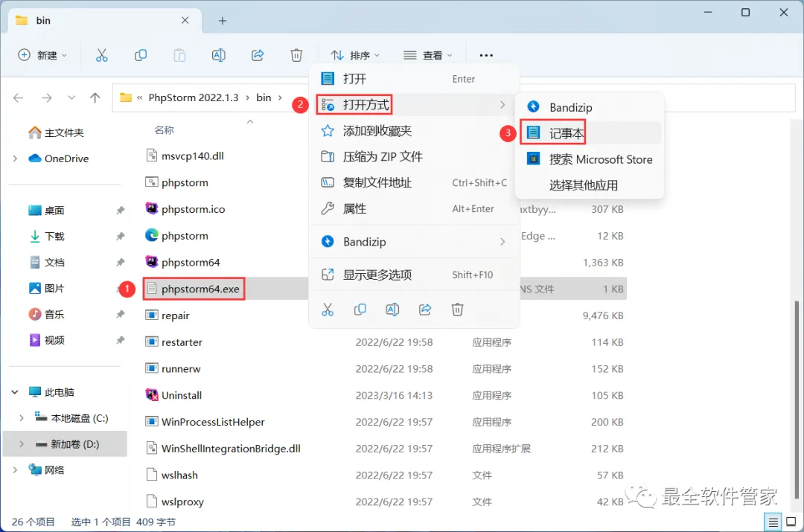This screenshot has width=804, height=532.
Task: Expand the 本地磁盘 (C:) node
Action: tap(21, 418)
